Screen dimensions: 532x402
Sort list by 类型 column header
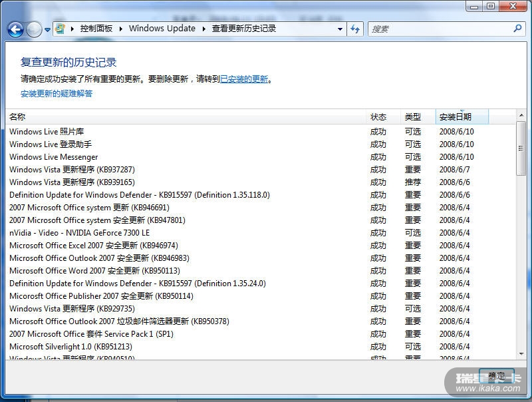(418, 116)
